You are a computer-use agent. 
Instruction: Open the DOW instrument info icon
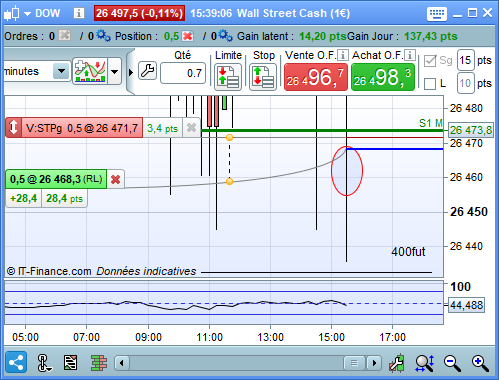coord(79,13)
